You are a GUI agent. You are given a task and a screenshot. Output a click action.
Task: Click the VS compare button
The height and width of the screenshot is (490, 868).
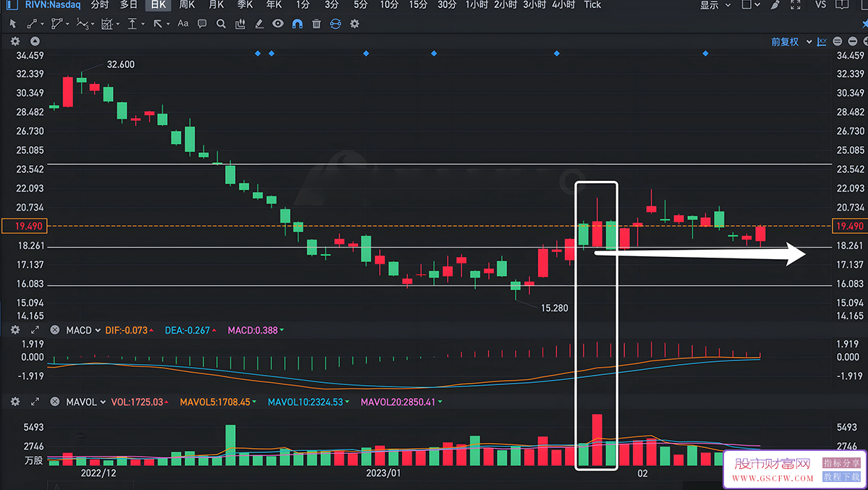(x=820, y=5)
